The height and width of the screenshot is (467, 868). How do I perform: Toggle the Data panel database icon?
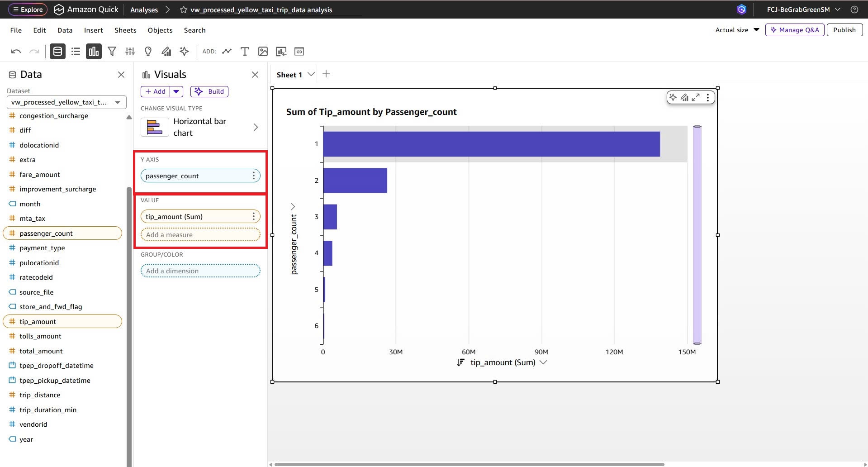click(57, 52)
